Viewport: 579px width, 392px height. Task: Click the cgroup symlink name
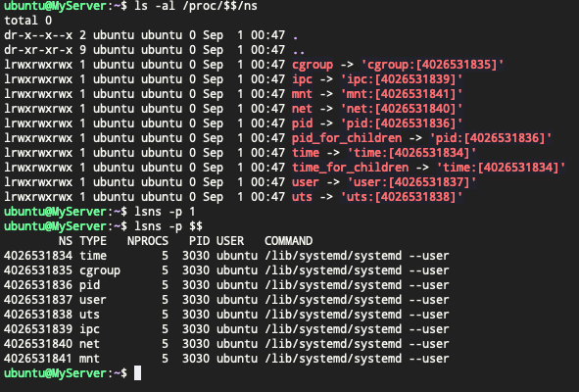tap(313, 65)
